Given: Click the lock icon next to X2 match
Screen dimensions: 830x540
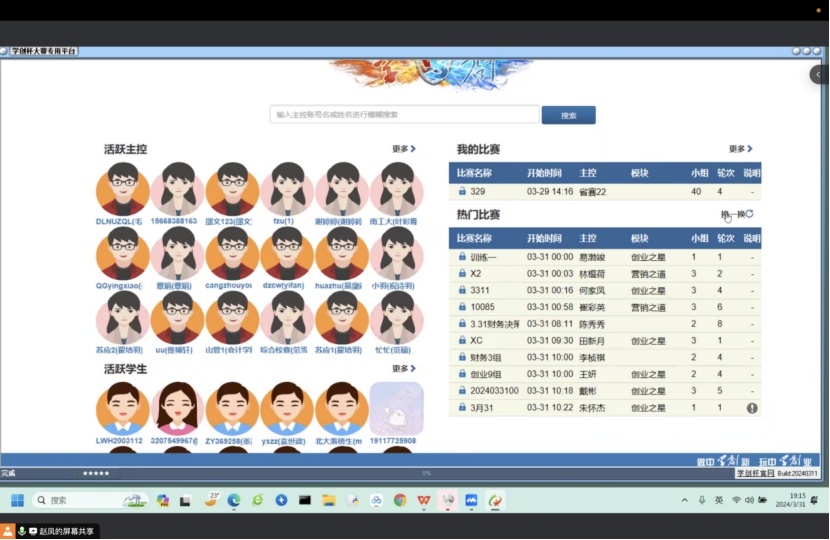Looking at the screenshot, I should (x=462, y=273).
